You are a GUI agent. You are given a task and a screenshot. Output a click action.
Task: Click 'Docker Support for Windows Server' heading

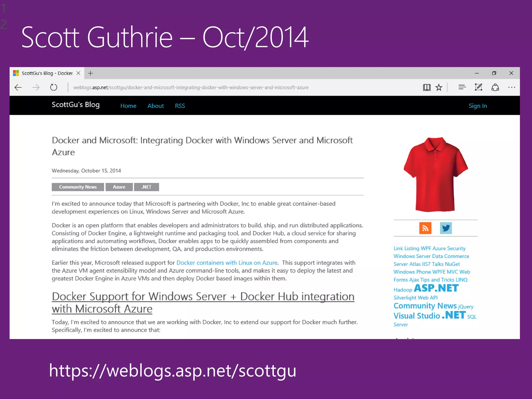point(203,302)
